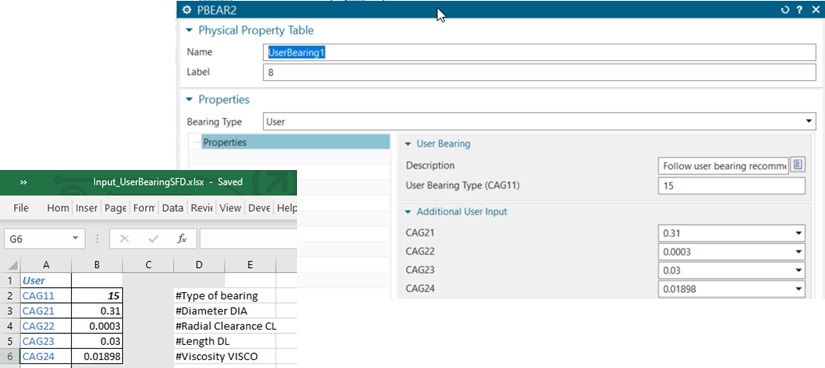Viewport: 825px width, 368px height.
Task: Click the Excel formula bar cancel X icon
Action: (125, 238)
